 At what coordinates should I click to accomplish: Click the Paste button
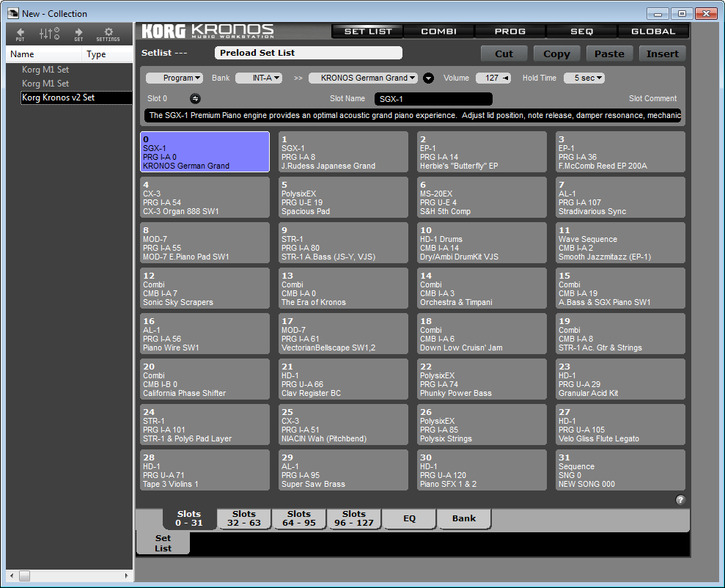(x=609, y=54)
